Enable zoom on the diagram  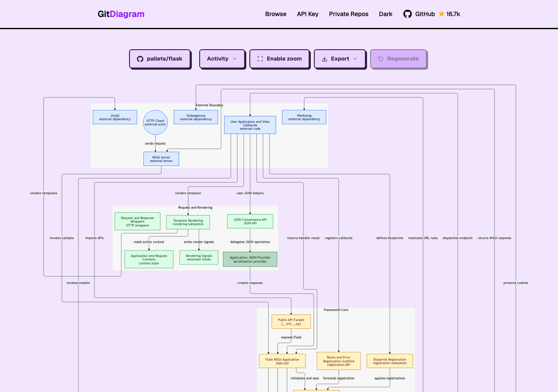[x=279, y=59]
